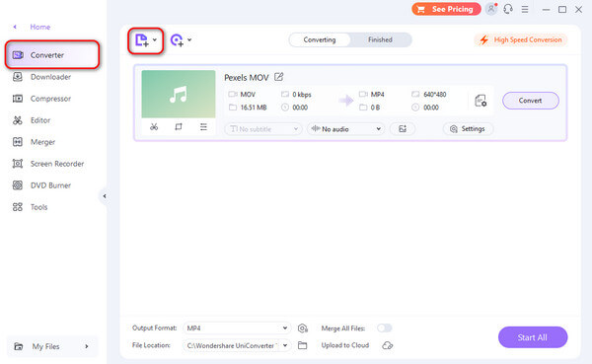Image resolution: width=592 pixels, height=364 pixels.
Task: Click the Load DVD disc icon
Action: (177, 40)
